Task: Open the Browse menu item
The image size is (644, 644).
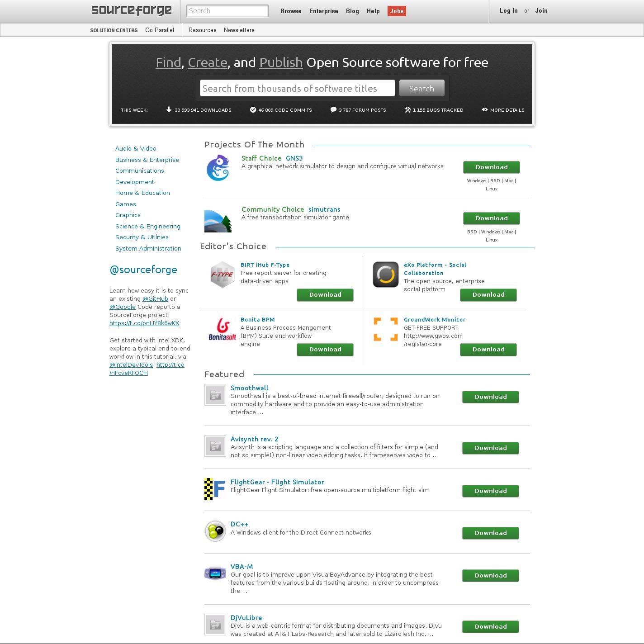Action: coord(291,11)
